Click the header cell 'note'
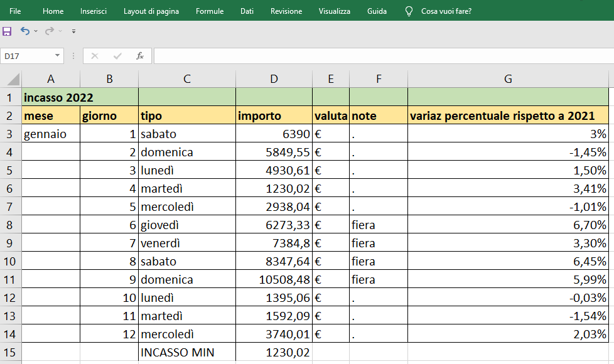The image size is (614, 364). pyautogui.click(x=379, y=115)
